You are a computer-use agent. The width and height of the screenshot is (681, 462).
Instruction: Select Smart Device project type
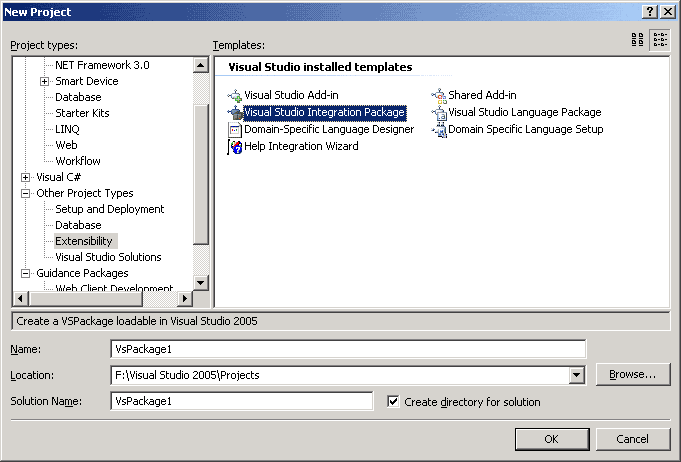[x=86, y=81]
